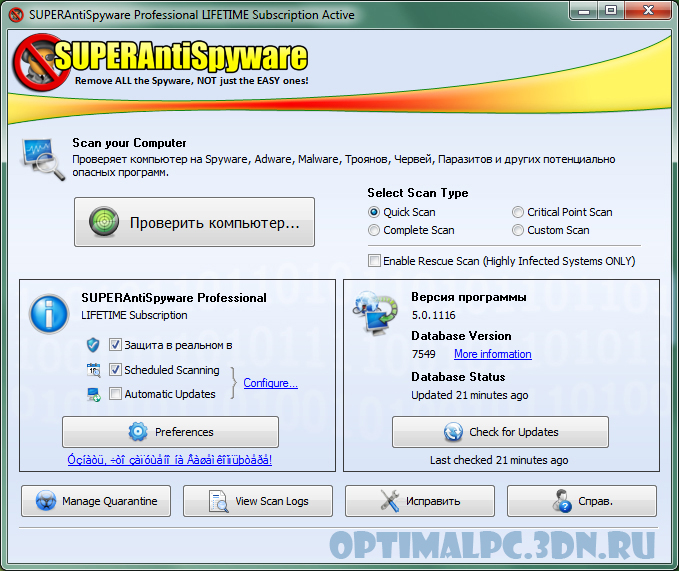Enable Automatic Updates checkbox
This screenshot has height=571, width=679.
click(x=115, y=394)
